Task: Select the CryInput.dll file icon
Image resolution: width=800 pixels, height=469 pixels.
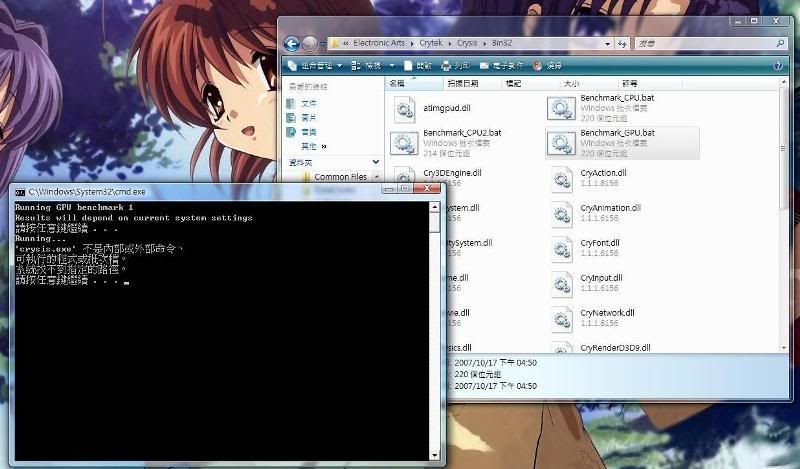Action: click(x=562, y=284)
